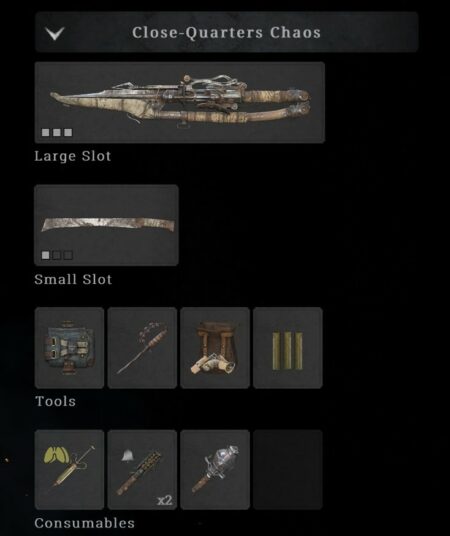The width and height of the screenshot is (450, 536).
Task: Pick the bell-marked chaos bomb consumable
Action: pos(142,470)
